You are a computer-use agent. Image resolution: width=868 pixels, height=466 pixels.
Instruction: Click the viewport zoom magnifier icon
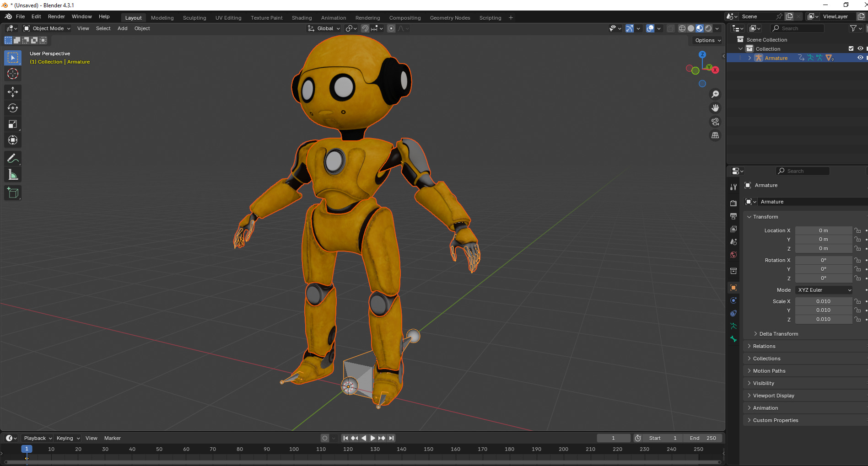click(715, 94)
